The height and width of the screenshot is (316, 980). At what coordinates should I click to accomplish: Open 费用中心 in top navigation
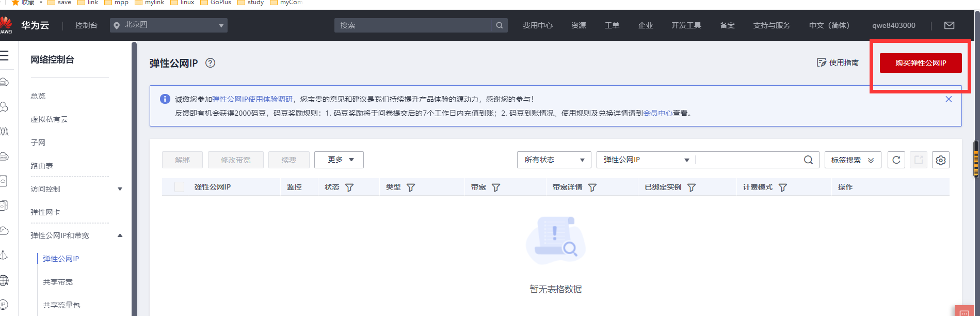538,25
